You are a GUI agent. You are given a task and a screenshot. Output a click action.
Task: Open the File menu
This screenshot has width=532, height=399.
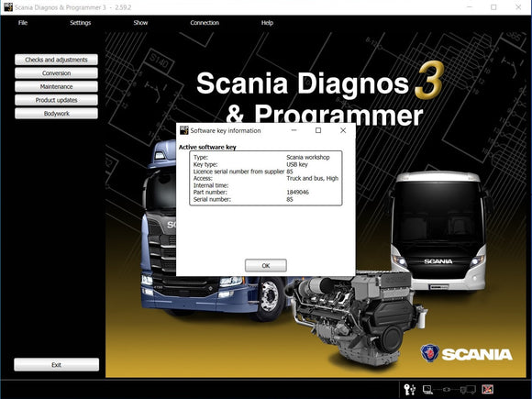(23, 23)
